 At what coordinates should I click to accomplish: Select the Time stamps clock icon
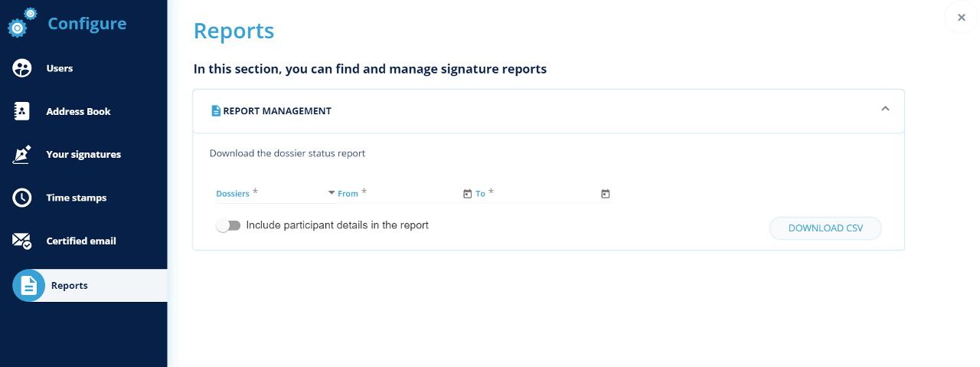[22, 198]
